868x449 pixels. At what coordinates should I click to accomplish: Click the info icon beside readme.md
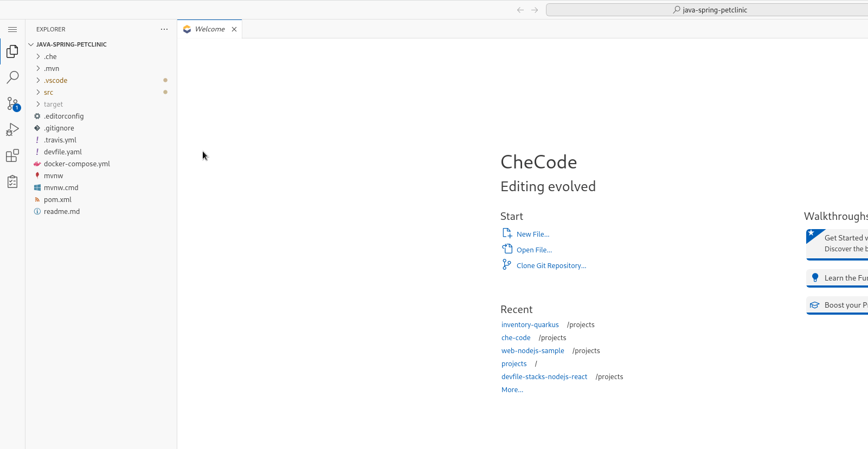pyautogui.click(x=37, y=211)
